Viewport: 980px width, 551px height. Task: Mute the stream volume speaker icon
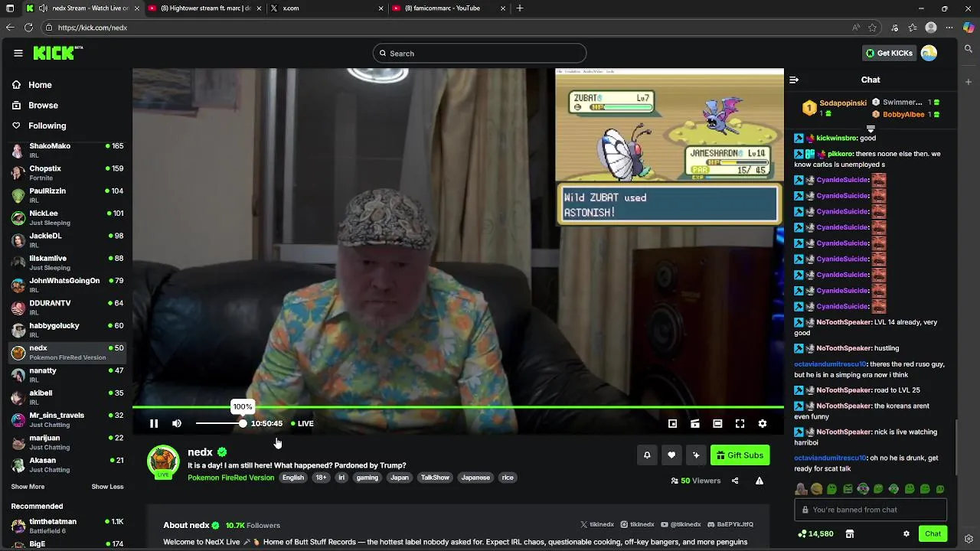pyautogui.click(x=177, y=423)
